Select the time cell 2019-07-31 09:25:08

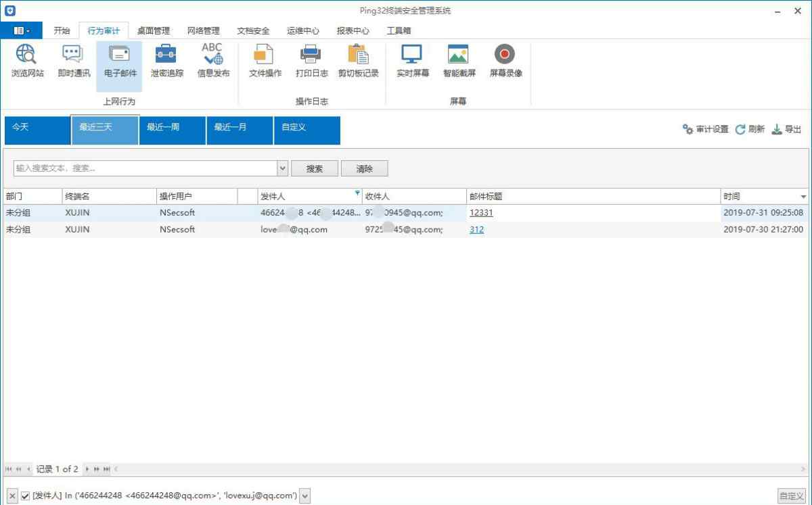click(x=763, y=213)
